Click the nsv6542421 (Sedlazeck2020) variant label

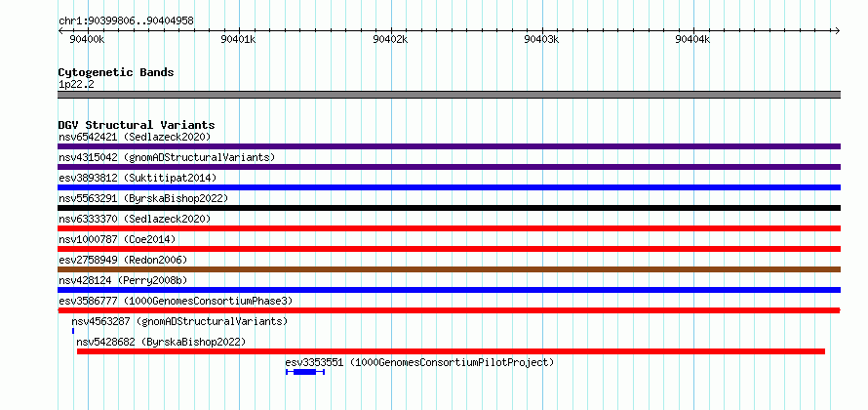tap(135, 137)
